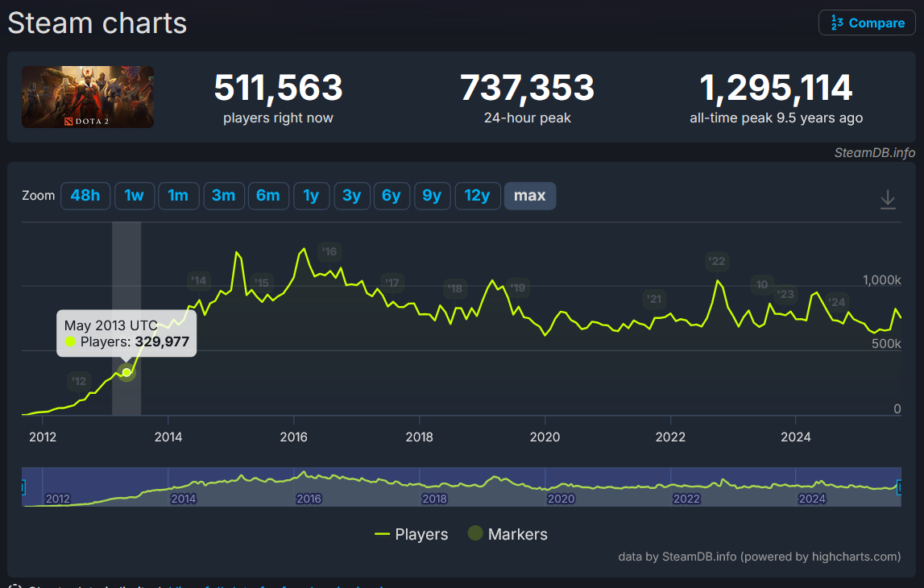Click the chart download icon

point(888,200)
